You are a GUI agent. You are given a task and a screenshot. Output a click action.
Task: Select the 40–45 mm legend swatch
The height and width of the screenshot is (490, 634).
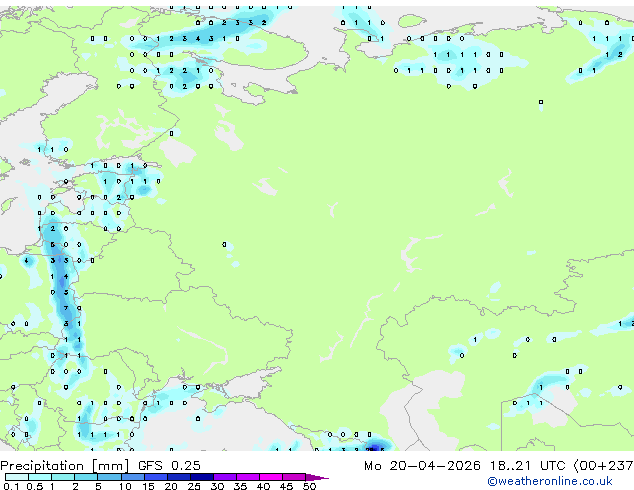pyautogui.click(x=271, y=477)
